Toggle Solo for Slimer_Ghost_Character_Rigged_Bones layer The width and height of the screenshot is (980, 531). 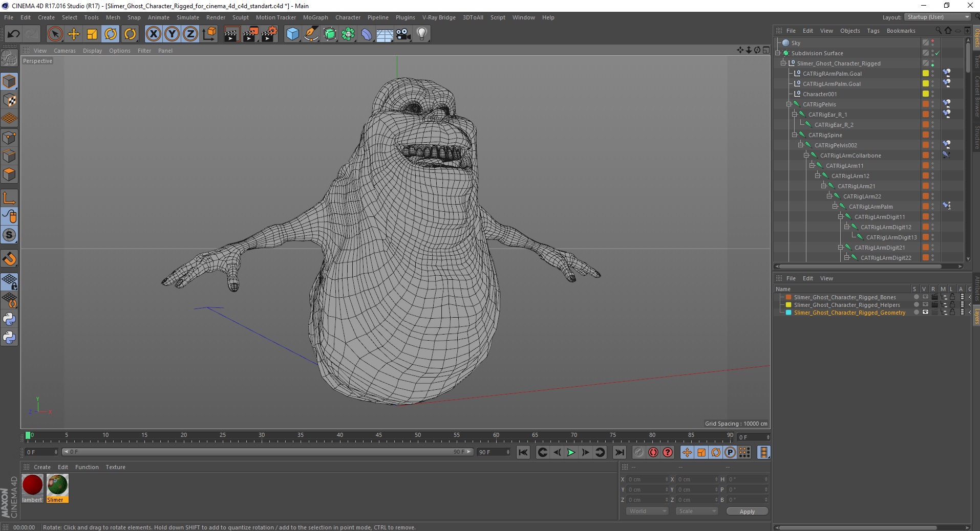tap(916, 297)
